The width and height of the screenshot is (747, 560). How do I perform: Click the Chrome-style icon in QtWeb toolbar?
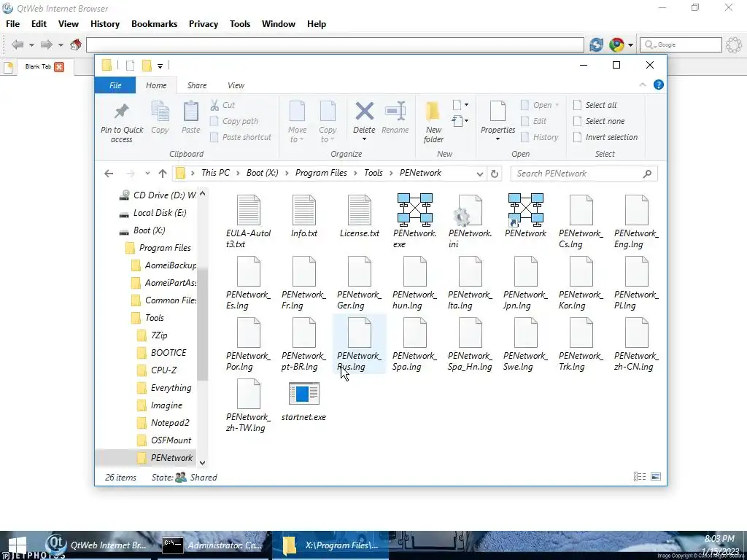[x=616, y=44]
